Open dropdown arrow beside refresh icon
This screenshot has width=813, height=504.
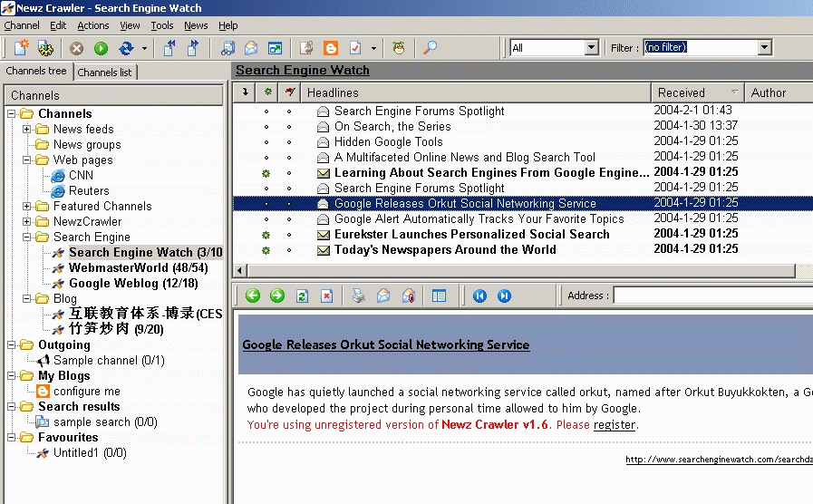[144, 49]
